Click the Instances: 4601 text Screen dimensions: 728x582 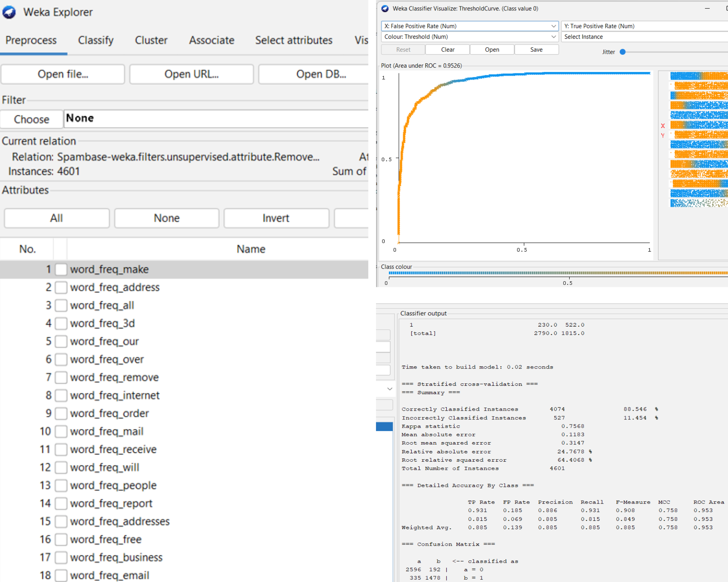[x=44, y=171]
